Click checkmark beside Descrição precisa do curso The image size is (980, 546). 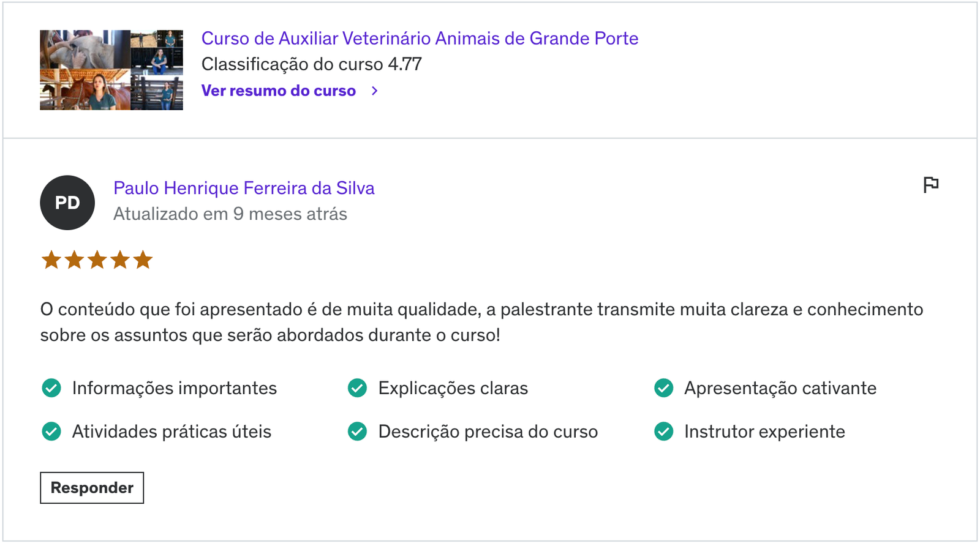(x=357, y=432)
